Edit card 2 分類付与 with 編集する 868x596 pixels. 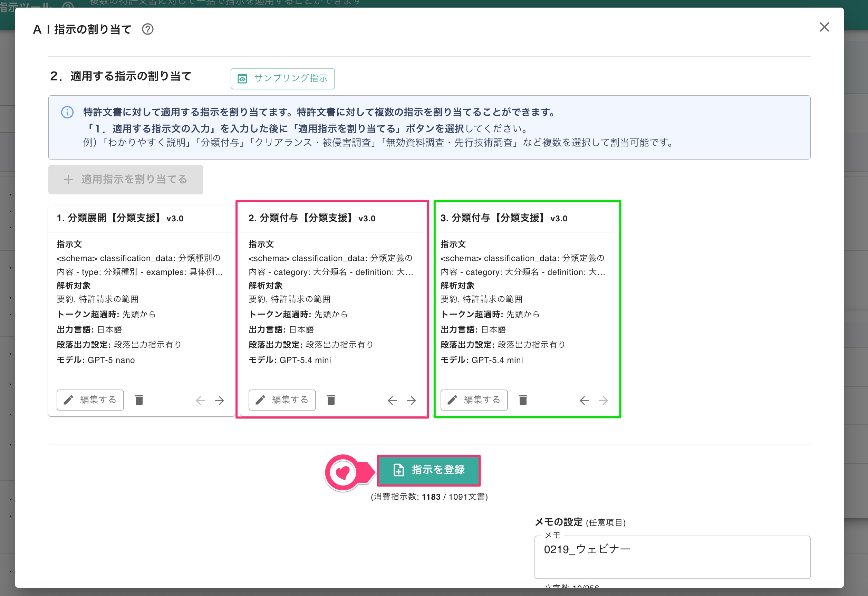282,400
